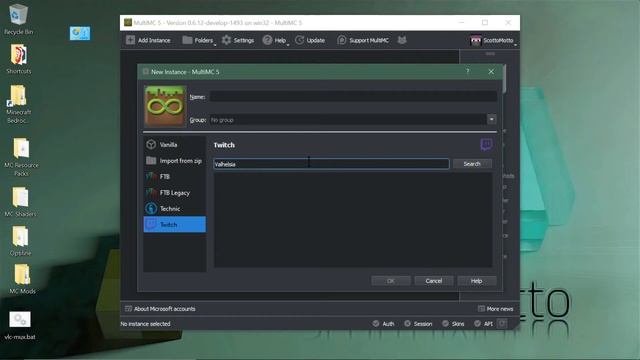The width and height of the screenshot is (640, 360).
Task: Open the MC Shaders desktop folder
Action: pyautogui.click(x=20, y=202)
